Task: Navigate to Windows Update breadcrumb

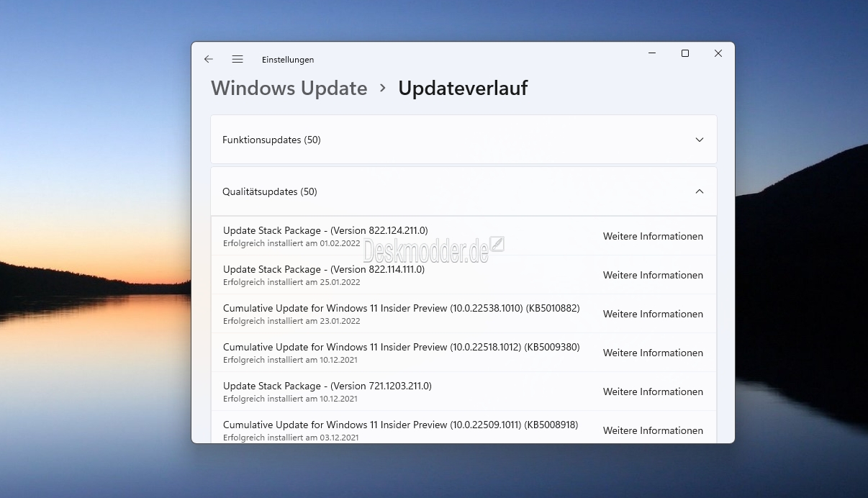Action: point(289,88)
